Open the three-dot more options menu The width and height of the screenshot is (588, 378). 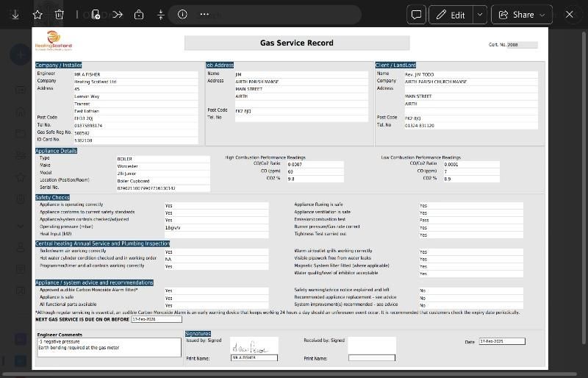(204, 15)
